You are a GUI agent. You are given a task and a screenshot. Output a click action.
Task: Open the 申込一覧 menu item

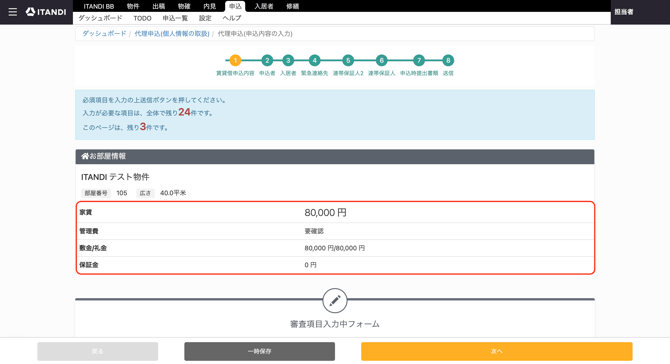(x=175, y=18)
